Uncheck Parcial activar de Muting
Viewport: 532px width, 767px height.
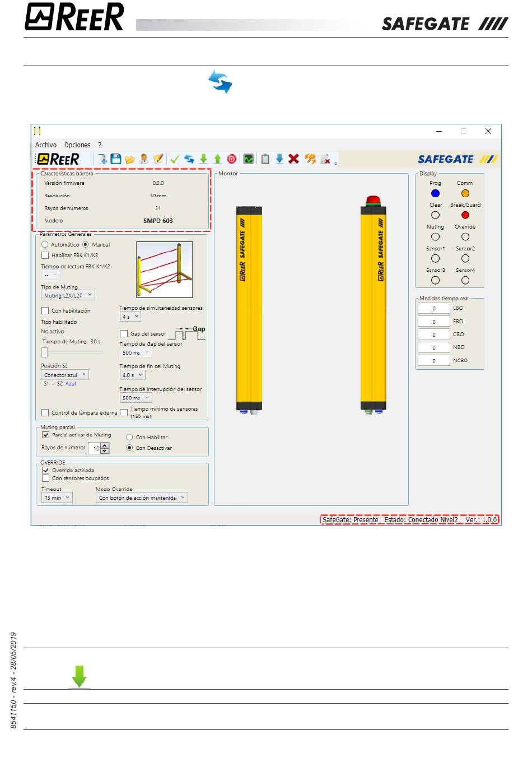click(x=46, y=435)
